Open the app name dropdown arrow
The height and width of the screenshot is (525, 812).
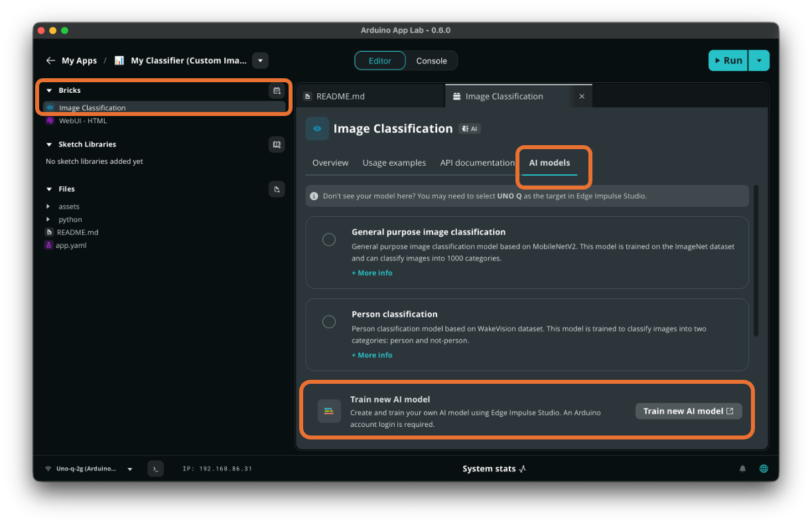261,60
